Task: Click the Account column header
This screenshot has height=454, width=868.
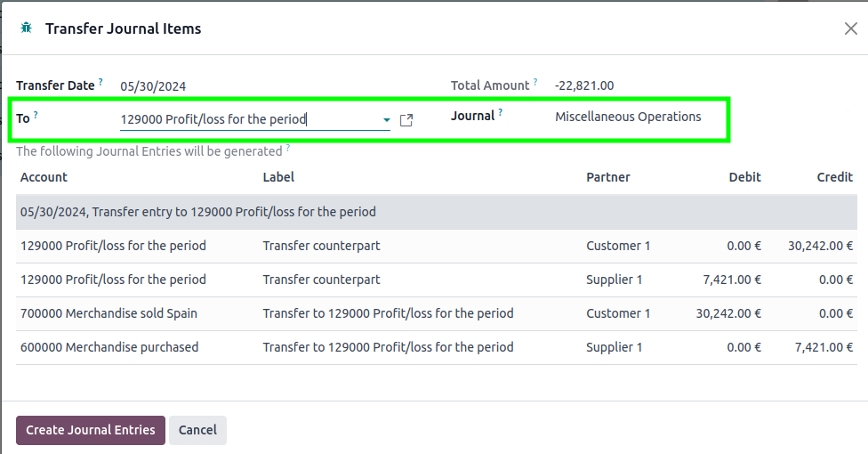Action: (x=44, y=177)
